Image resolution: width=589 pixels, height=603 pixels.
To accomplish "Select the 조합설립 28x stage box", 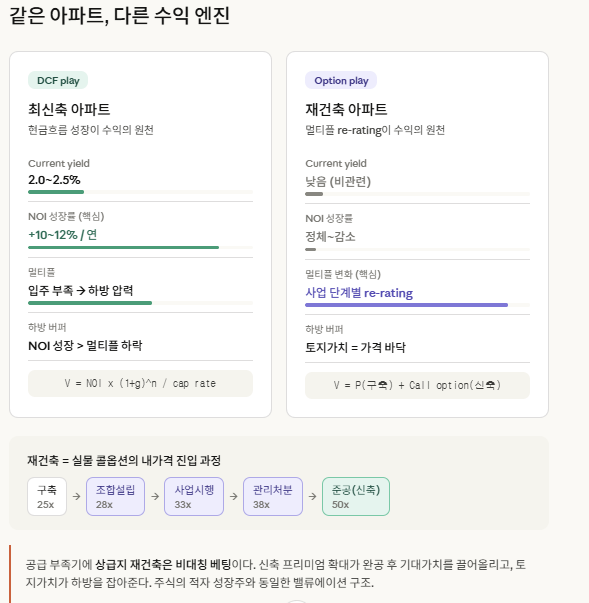I will (x=115, y=496).
